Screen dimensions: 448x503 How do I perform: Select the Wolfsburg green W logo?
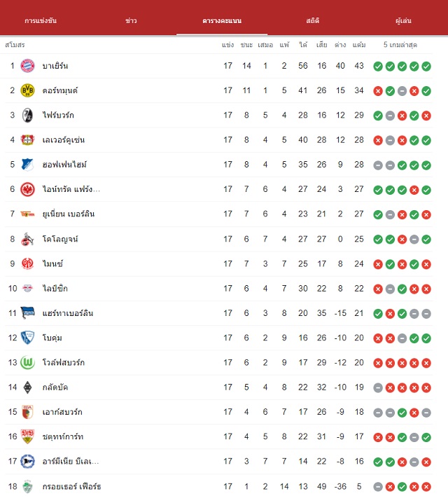27,362
